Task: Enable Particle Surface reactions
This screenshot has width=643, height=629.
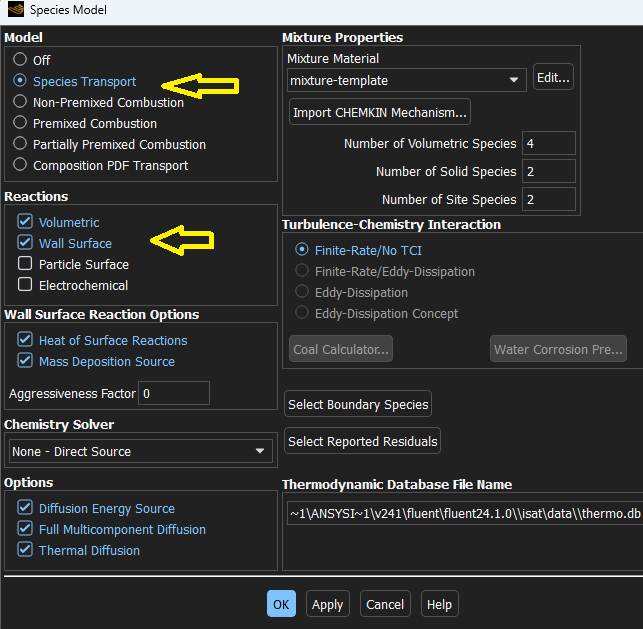Action: tap(25, 264)
